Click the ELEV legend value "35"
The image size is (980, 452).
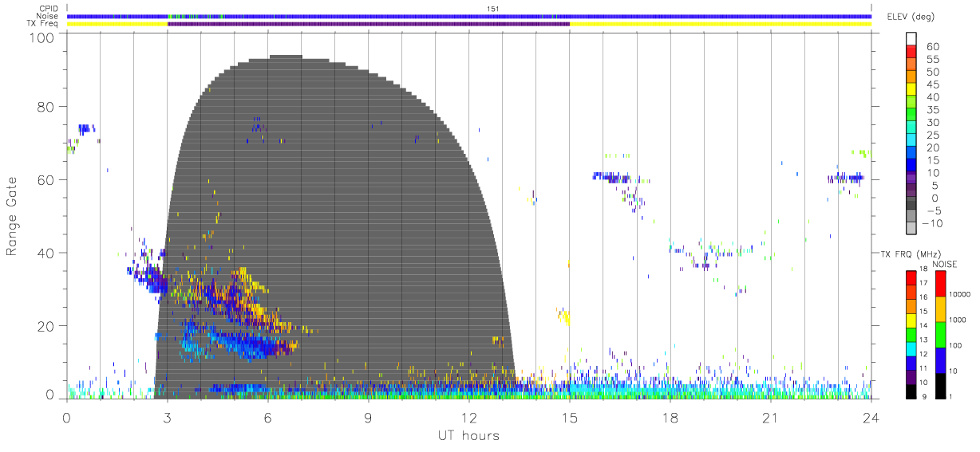[931, 109]
